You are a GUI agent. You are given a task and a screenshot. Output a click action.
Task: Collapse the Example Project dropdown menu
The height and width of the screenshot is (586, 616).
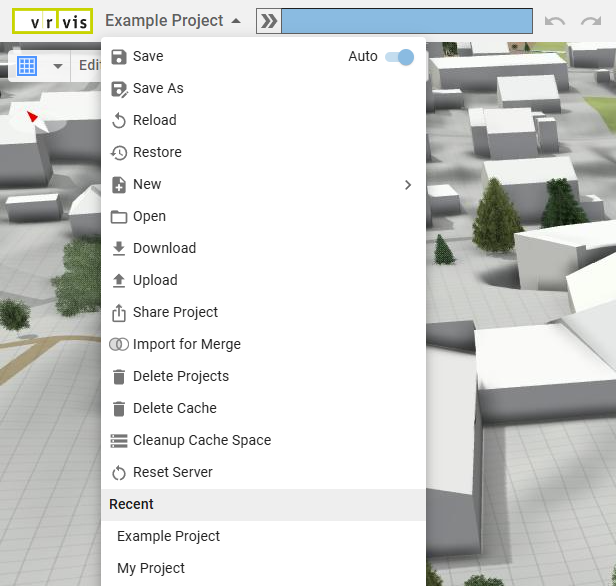(x=172, y=21)
